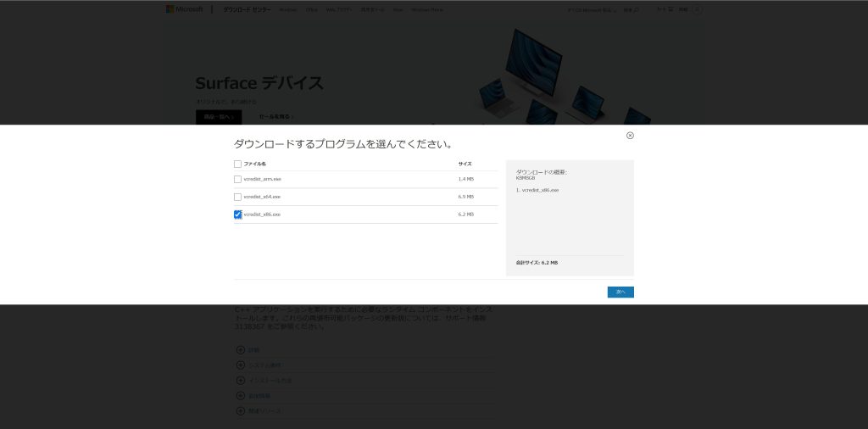Open the Windows menu in top navigation
The image size is (868, 429).
[288, 9]
